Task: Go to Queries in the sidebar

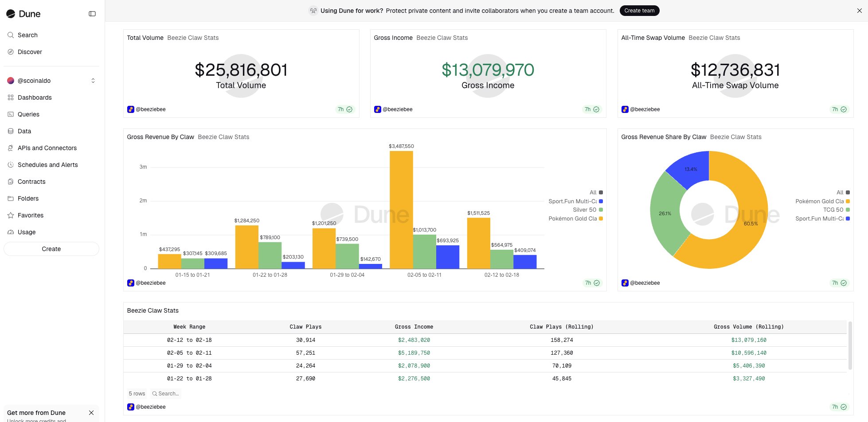Action: [x=28, y=114]
